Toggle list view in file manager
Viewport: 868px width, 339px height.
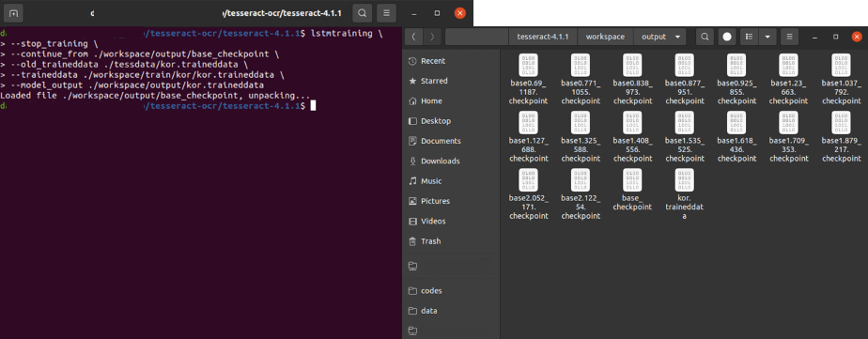pos(749,37)
